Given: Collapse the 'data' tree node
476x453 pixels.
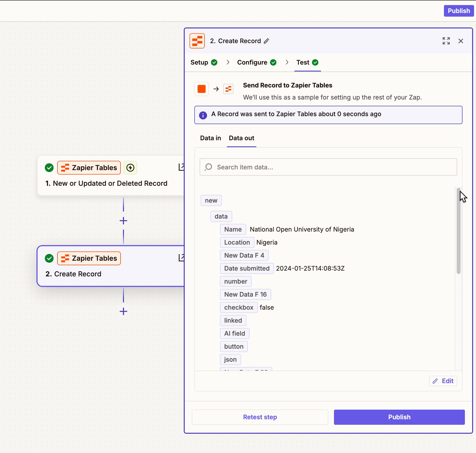Looking at the screenshot, I should click(x=221, y=216).
